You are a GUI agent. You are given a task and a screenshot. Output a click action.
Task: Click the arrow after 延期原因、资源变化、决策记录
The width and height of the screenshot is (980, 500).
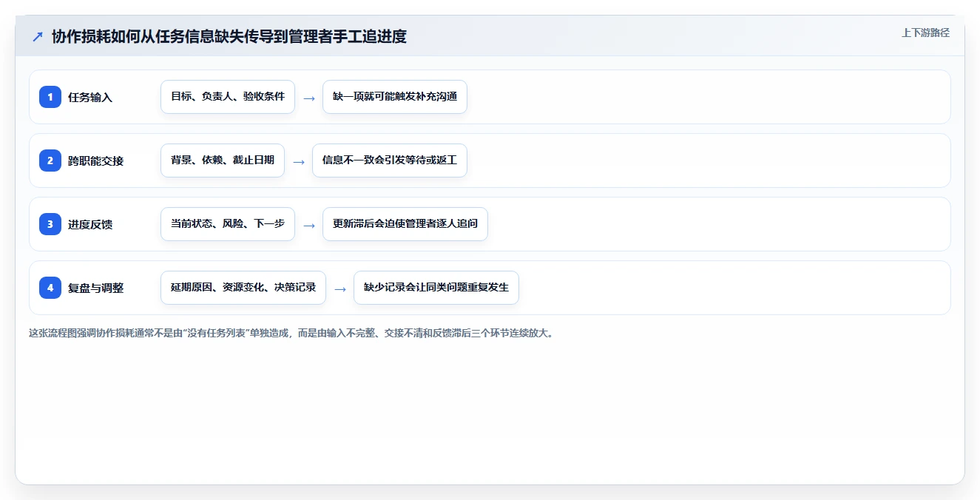pos(340,289)
